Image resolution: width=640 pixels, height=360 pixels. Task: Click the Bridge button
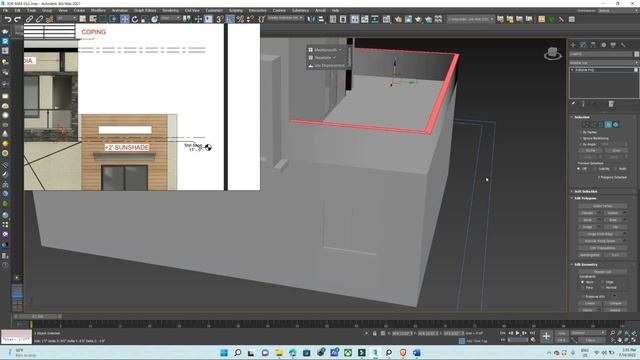tap(587, 227)
